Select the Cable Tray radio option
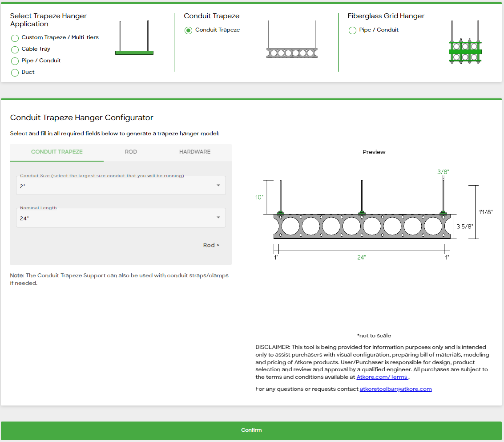This screenshot has height=442, width=504. coord(15,50)
